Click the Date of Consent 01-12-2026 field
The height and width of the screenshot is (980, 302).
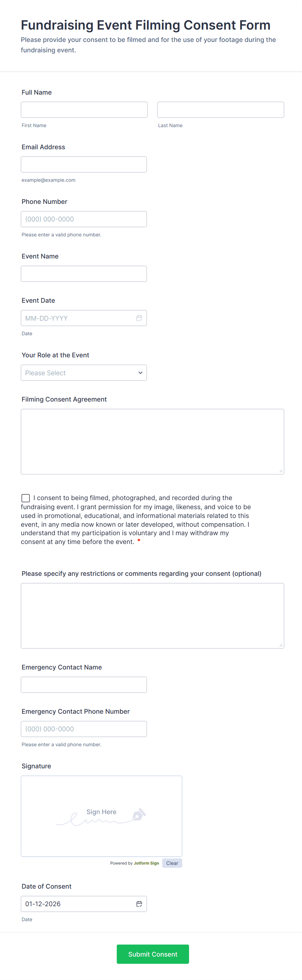click(76, 904)
